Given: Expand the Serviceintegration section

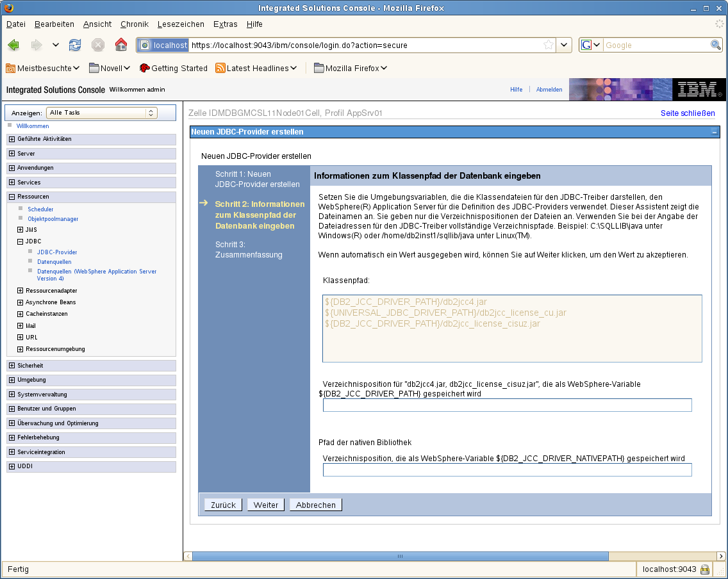Looking at the screenshot, I should (12, 452).
